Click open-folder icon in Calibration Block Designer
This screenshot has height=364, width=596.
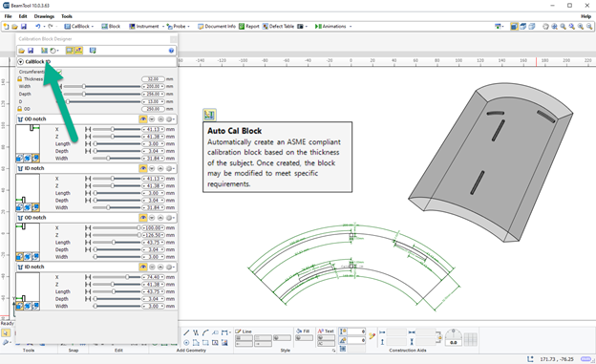coord(22,51)
